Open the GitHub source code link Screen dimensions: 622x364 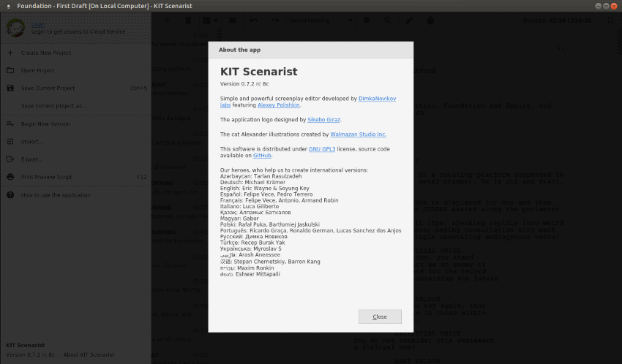[x=262, y=156]
